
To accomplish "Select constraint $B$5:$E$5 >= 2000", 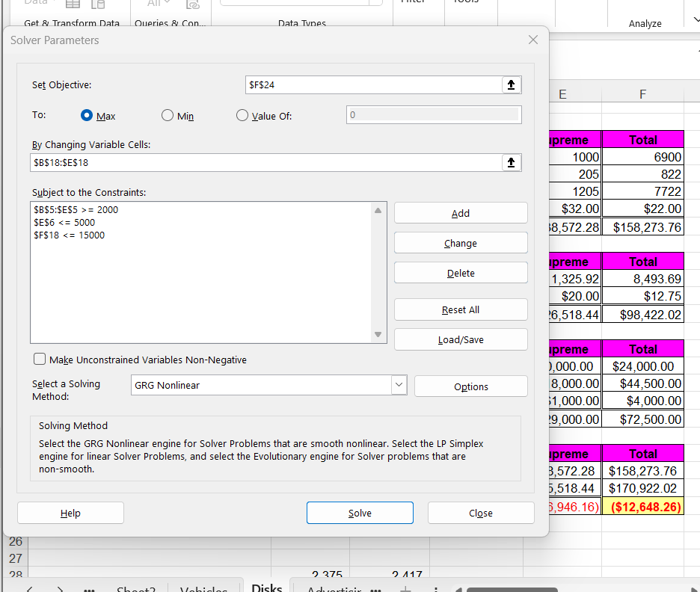I will (76, 210).
